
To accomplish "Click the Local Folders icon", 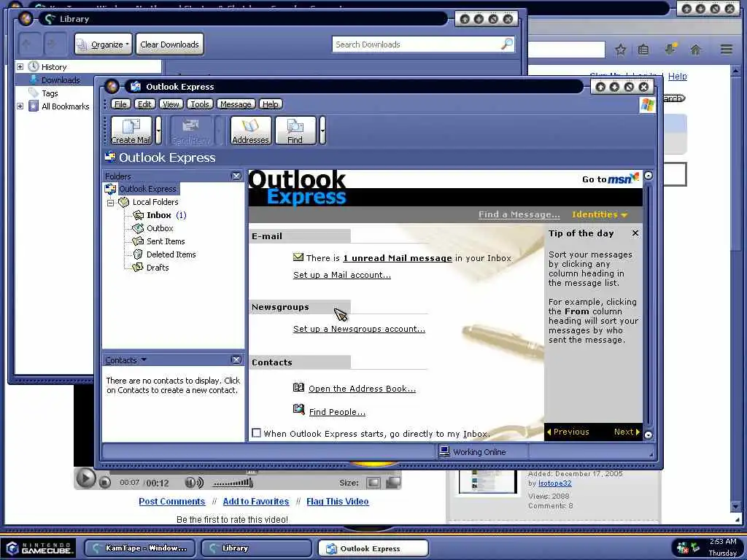I will click(123, 203).
